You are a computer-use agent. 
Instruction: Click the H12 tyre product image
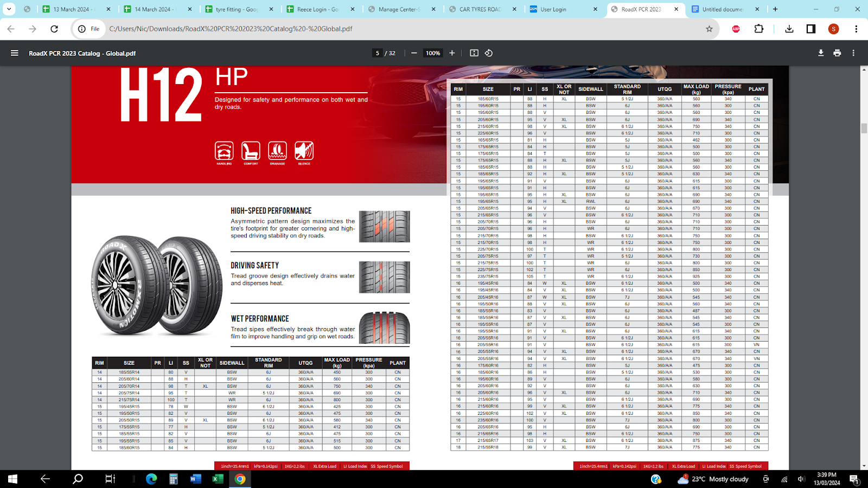[x=156, y=286]
